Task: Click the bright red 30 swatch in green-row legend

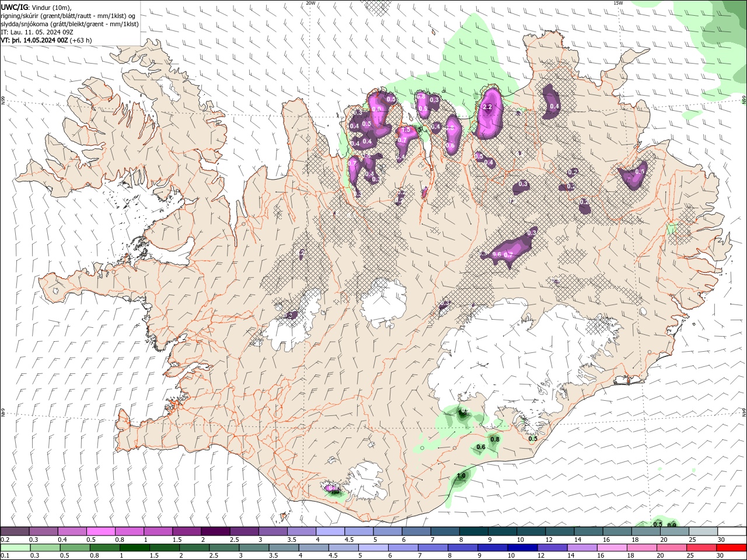Action: (x=732, y=548)
